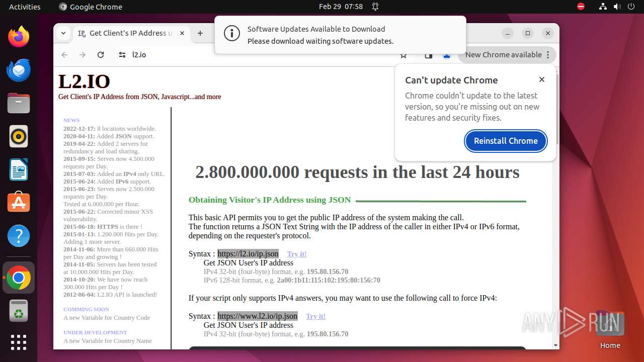
Task: View site information icon in address bar
Action: coord(122,55)
